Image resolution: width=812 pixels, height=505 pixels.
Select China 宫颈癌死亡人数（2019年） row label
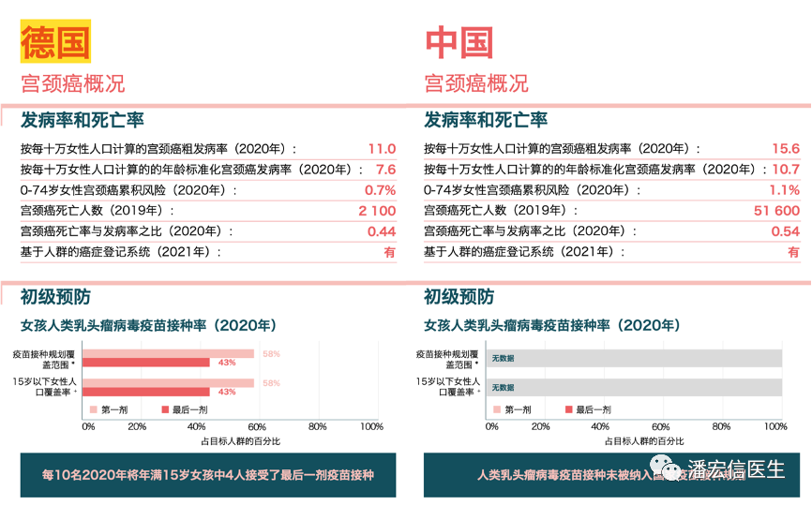501,211
